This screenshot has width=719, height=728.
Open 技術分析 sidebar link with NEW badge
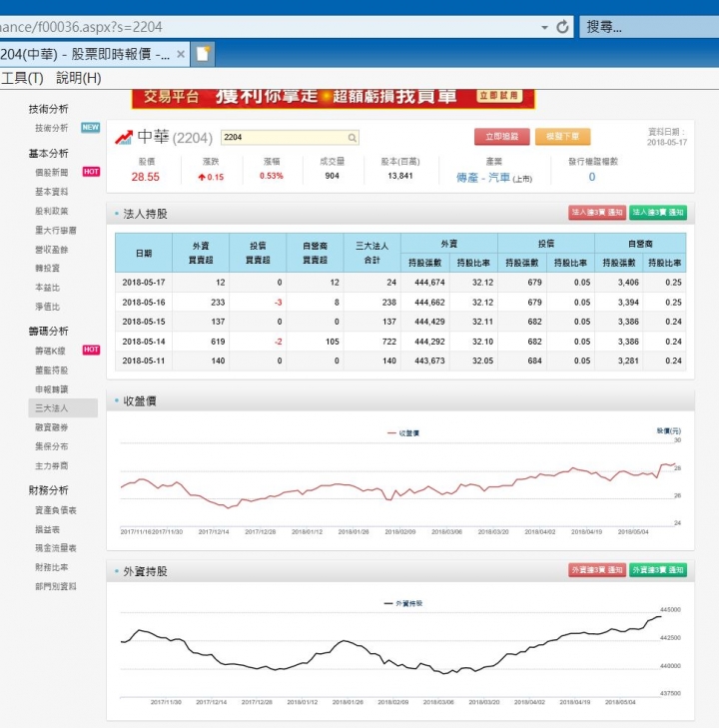point(52,128)
